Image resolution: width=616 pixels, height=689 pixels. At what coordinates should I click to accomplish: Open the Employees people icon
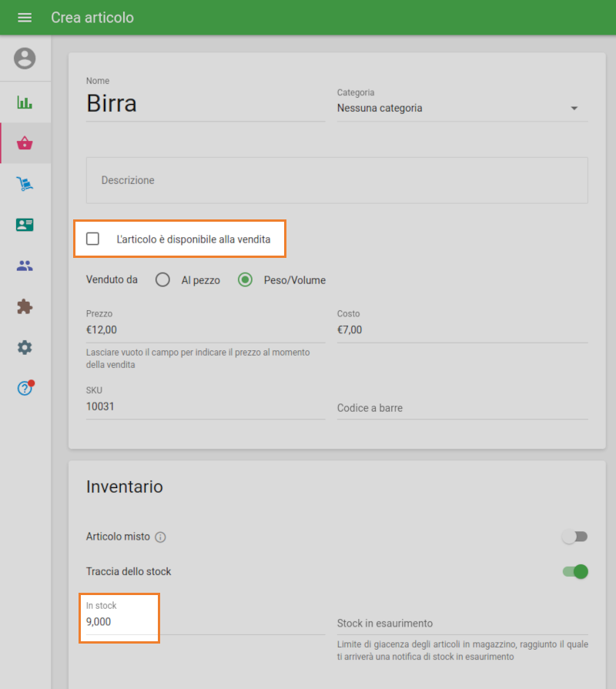click(25, 266)
